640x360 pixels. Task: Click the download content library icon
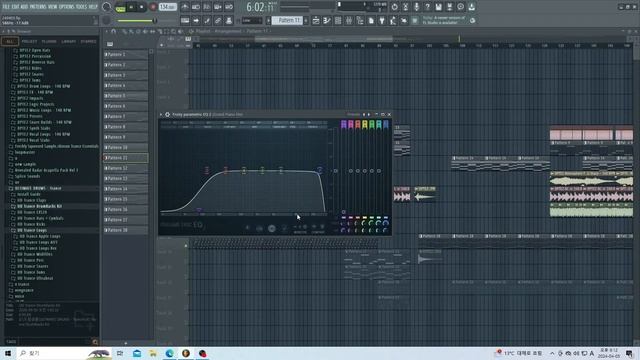471,7
